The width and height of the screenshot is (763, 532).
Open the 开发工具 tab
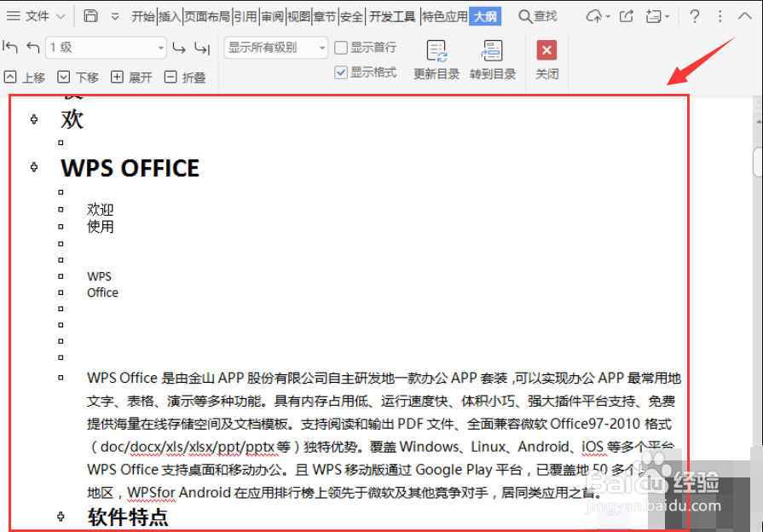pyautogui.click(x=392, y=16)
